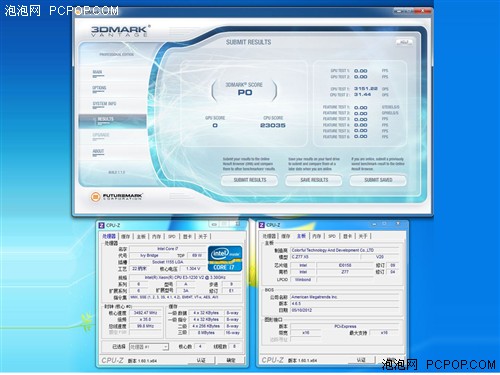This screenshot has height=375, width=500.
Task: Open the MAIN section in 3DMark sidebar
Action: [x=98, y=73]
